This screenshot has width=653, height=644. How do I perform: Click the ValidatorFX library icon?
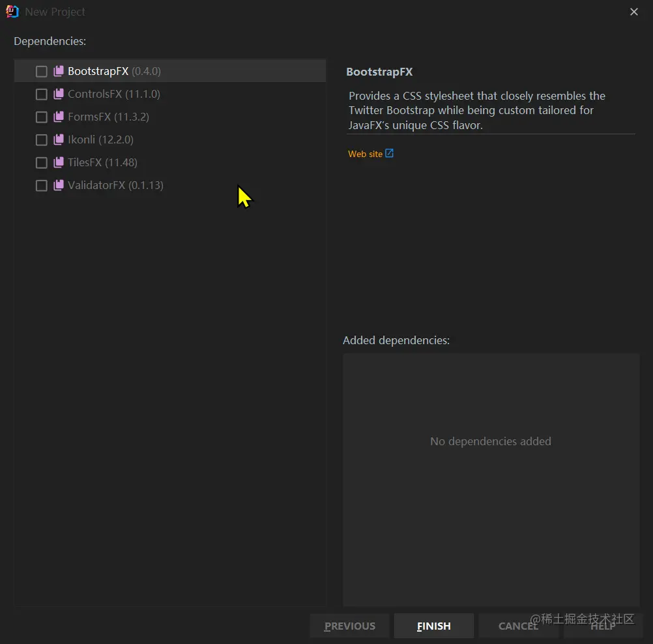pyautogui.click(x=58, y=185)
